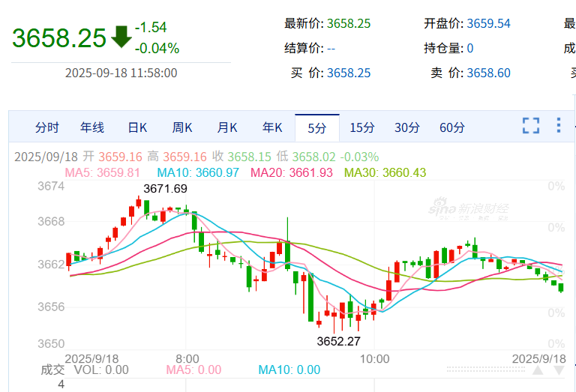
Task: Click the 3671.69 high point marker
Action: pyautogui.click(x=165, y=188)
